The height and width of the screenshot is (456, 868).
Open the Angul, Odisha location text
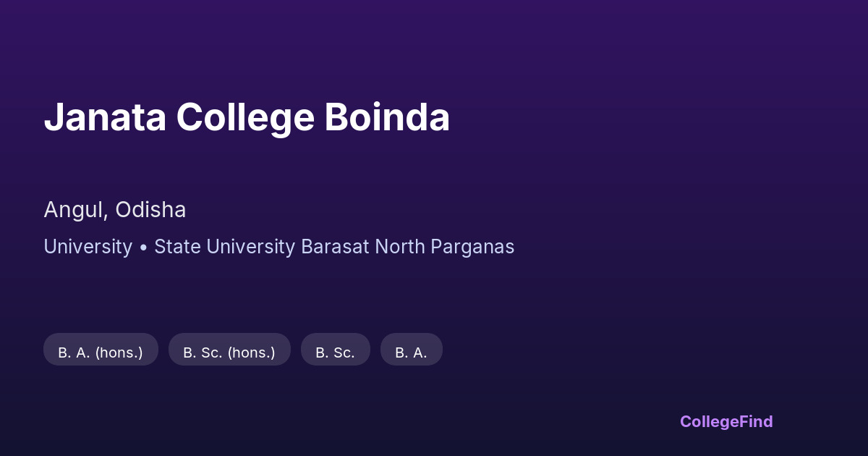[x=114, y=210]
